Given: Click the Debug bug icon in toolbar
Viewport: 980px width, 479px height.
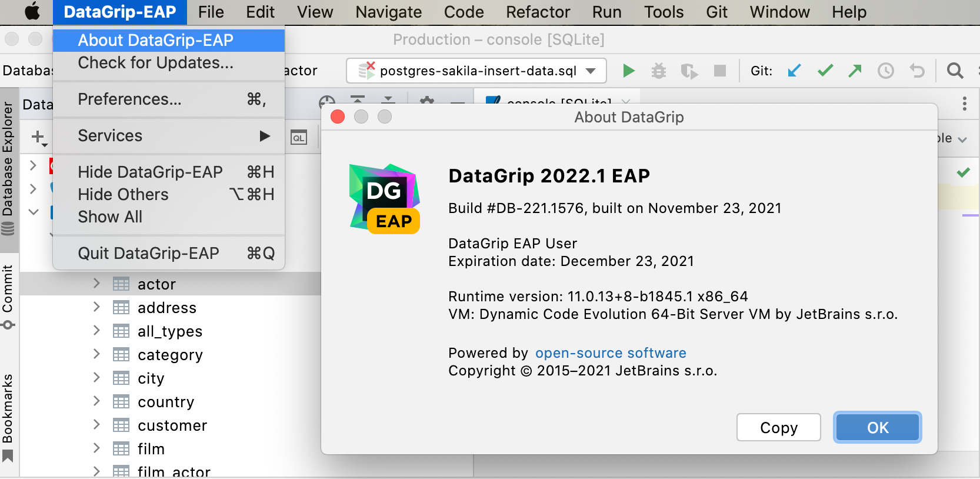Looking at the screenshot, I should (x=658, y=71).
